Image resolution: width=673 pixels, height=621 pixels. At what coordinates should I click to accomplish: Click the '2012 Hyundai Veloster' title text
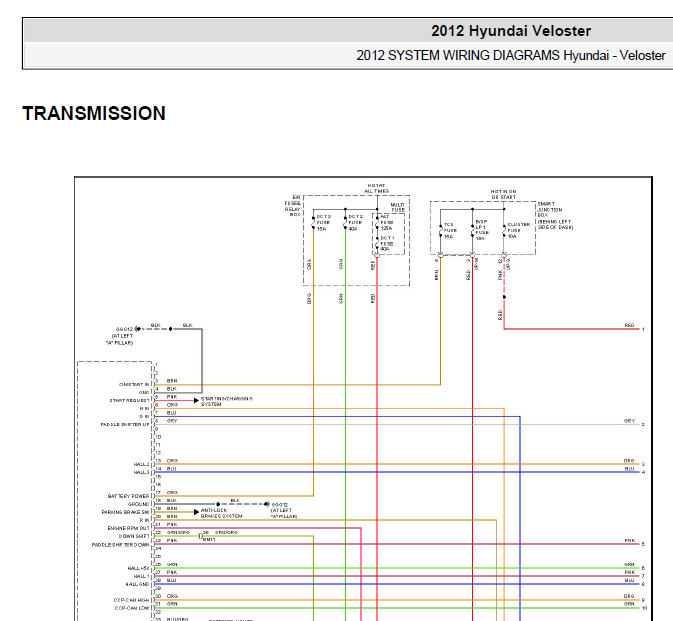click(x=511, y=31)
